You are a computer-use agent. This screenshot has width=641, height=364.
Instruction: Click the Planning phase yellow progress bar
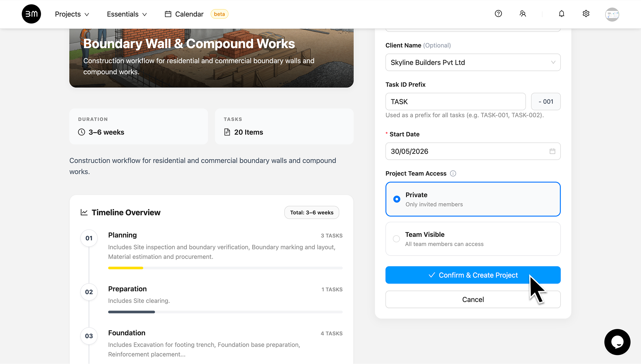click(x=126, y=268)
